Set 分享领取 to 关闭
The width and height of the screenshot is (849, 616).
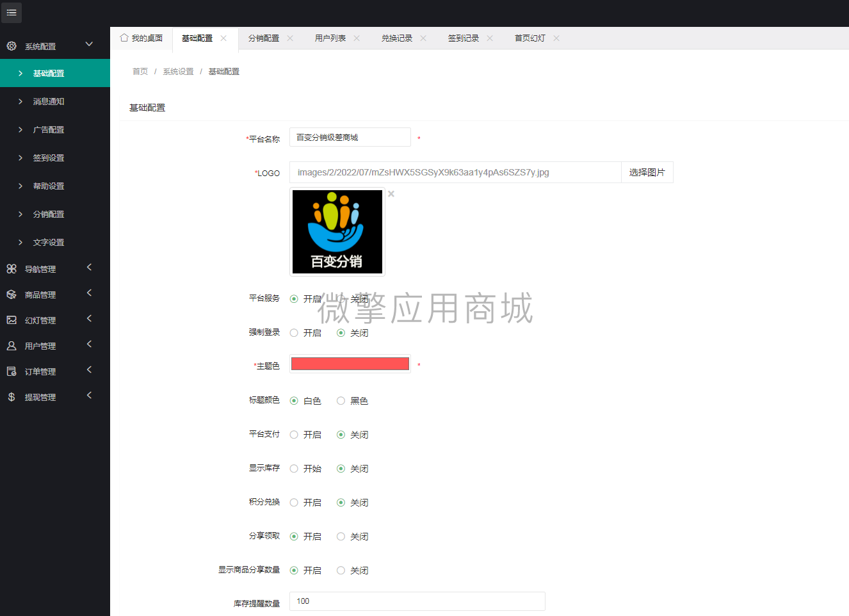click(x=341, y=537)
